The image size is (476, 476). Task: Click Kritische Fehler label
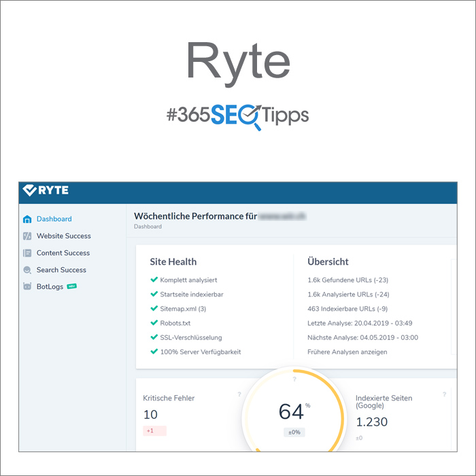169,398
